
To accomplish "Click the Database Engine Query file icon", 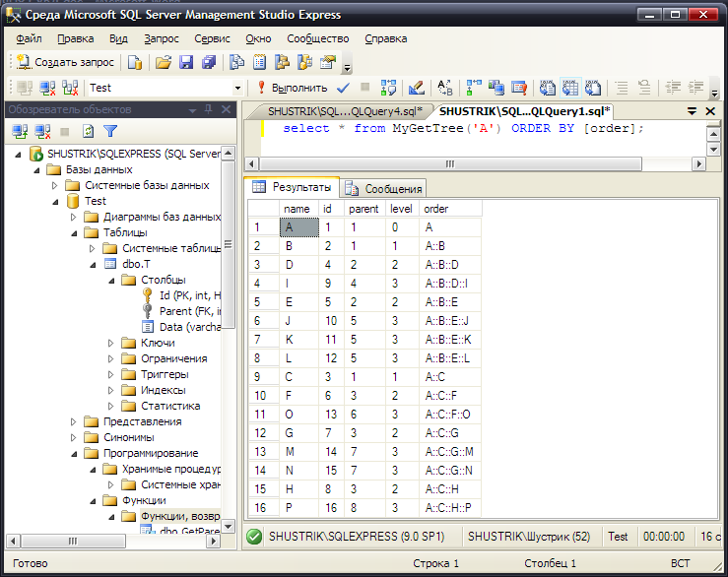I will (x=135, y=62).
